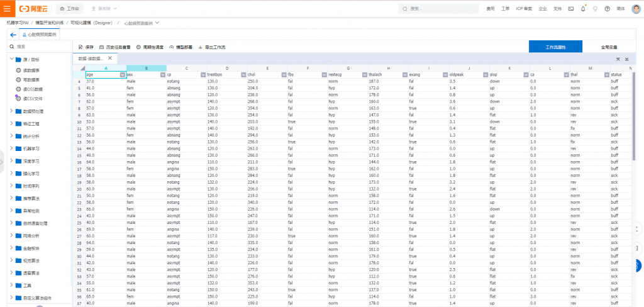The height and width of the screenshot is (307, 644).
Task: Expand the 特征工程 folder
Action: (x=12, y=123)
